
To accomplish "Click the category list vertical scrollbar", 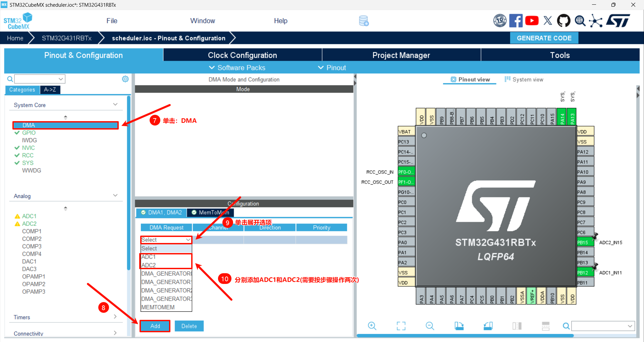I will [x=128, y=183].
